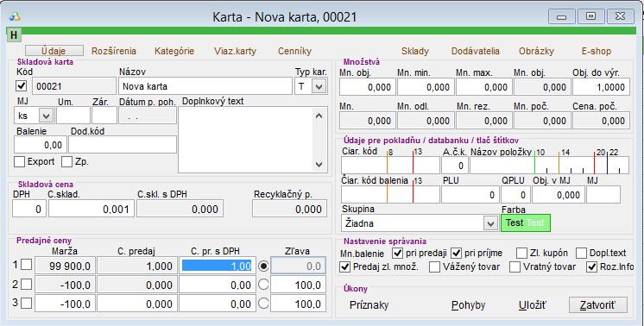Click Uložiť to save the card
Viewport: 644px width, 326px height.
(533, 305)
